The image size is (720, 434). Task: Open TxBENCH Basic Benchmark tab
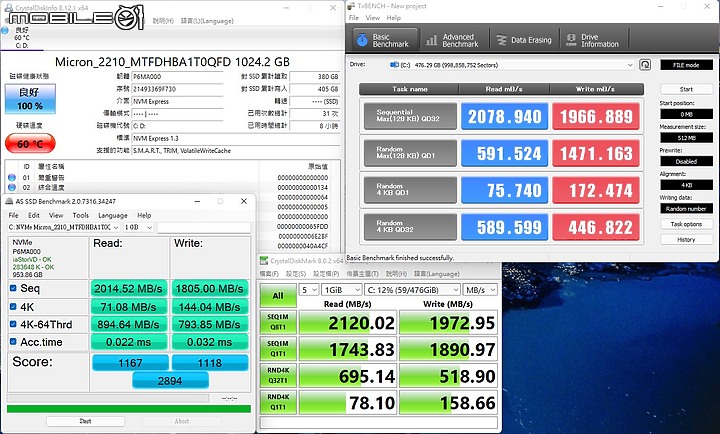(x=385, y=40)
